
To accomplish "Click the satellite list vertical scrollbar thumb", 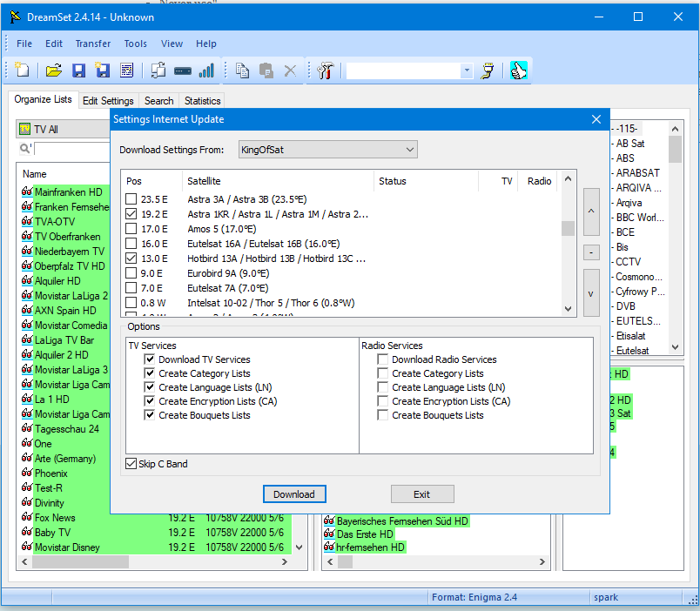I will pos(568,228).
